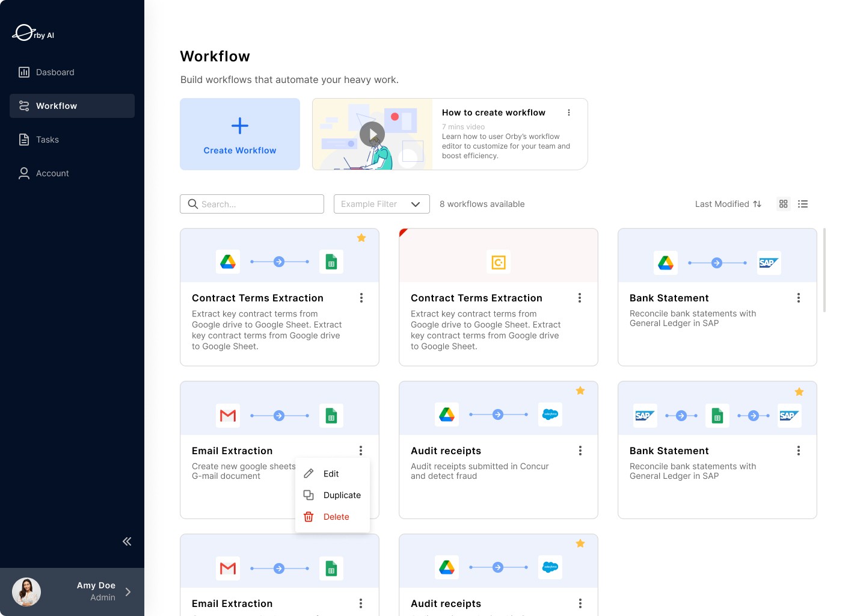
Task: Click Google Drive icon on starred Contract Terms card
Action: coord(228,262)
